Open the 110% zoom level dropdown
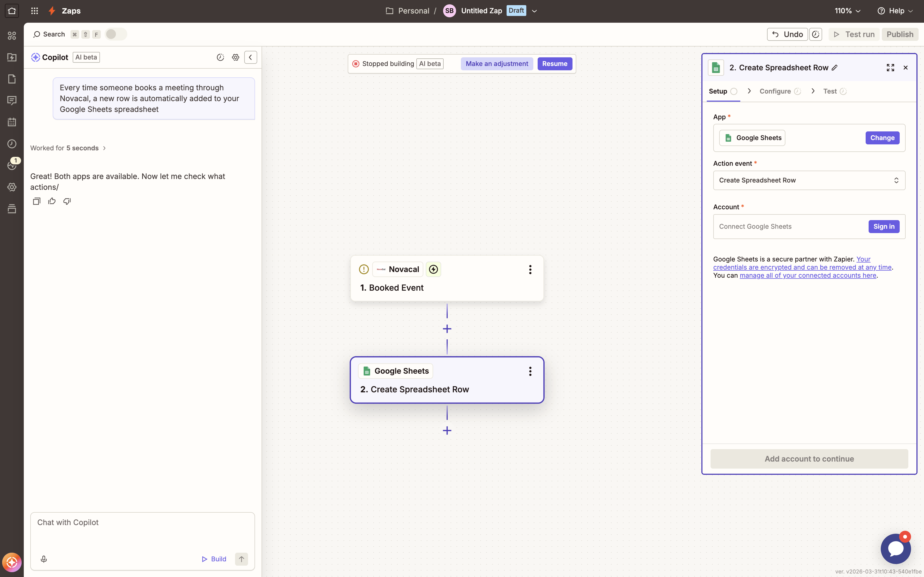The image size is (924, 577). 847,11
